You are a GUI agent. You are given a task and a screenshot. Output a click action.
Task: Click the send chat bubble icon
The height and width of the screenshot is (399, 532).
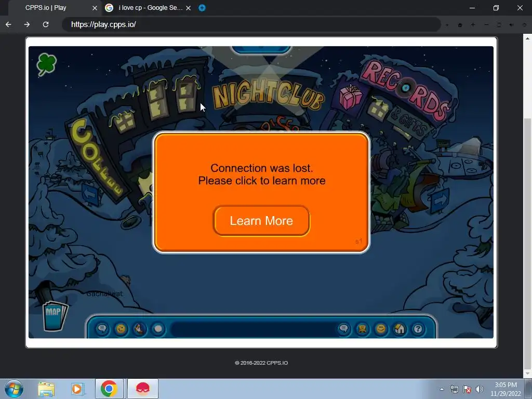point(344,329)
